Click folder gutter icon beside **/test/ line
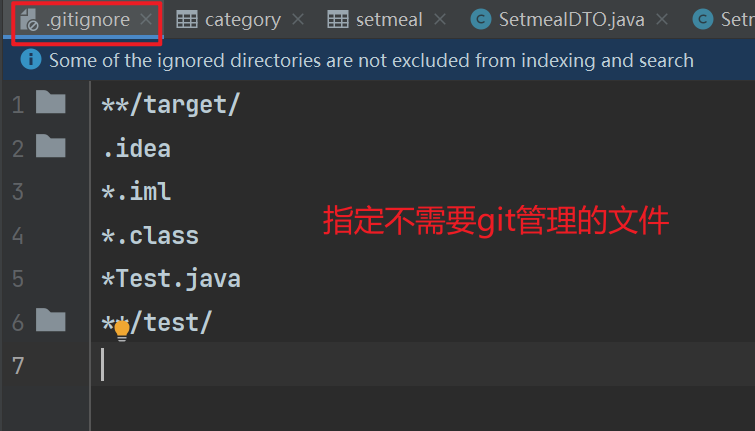The height and width of the screenshot is (431, 755). tap(50, 321)
